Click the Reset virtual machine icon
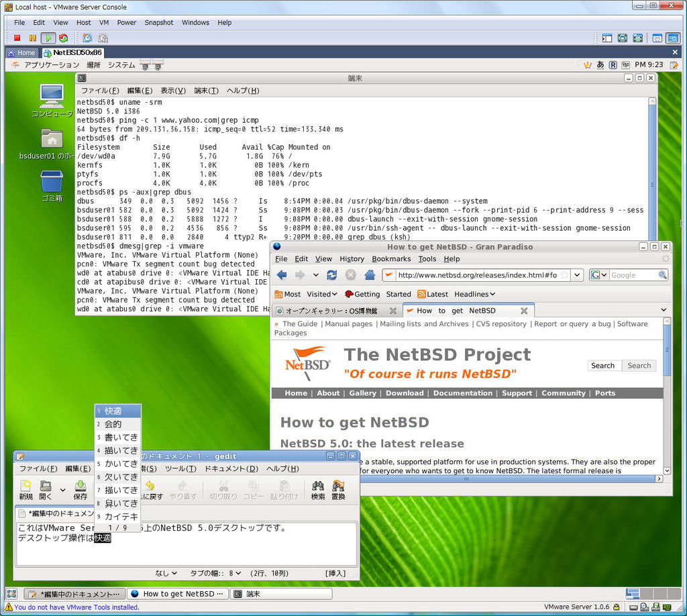Image resolution: width=687 pixels, height=616 pixels. click(64, 38)
